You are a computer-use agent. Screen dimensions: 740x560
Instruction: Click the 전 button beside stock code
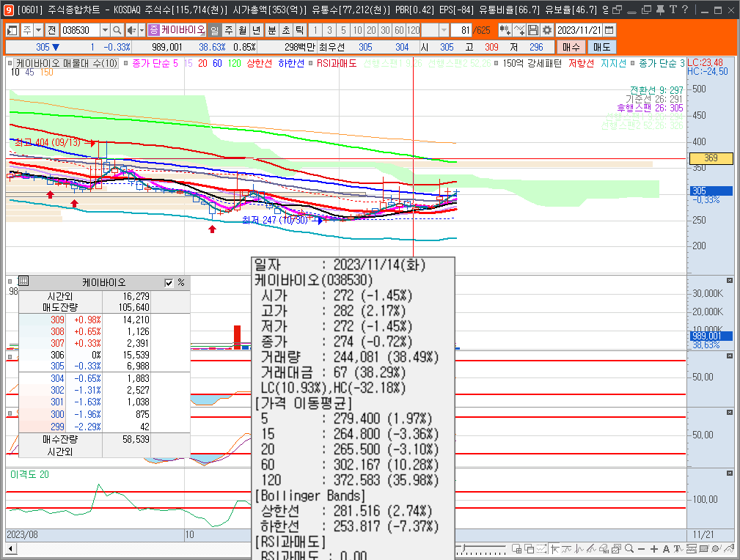pyautogui.click(x=52, y=31)
